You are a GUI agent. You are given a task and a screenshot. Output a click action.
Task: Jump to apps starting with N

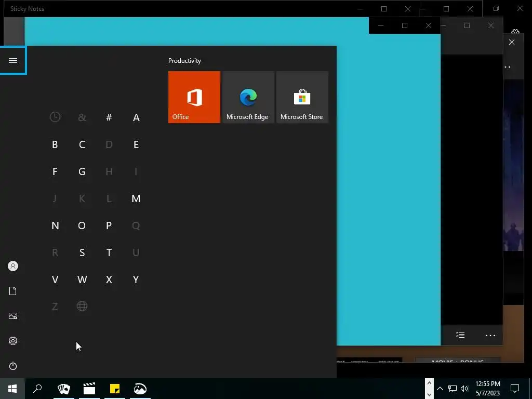coord(55,225)
